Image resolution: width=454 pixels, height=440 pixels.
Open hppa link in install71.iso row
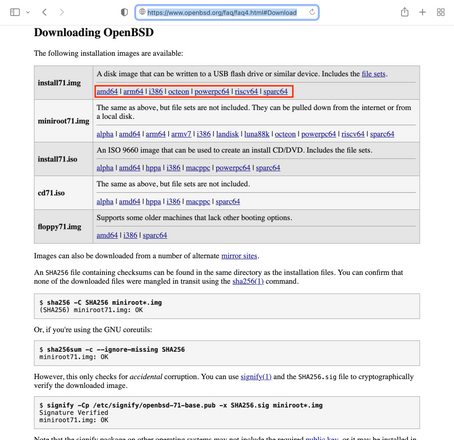(x=153, y=168)
